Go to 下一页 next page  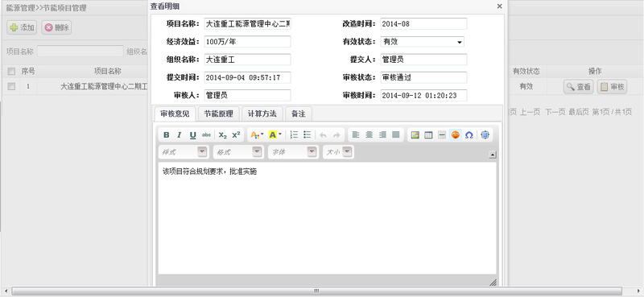click(x=555, y=112)
